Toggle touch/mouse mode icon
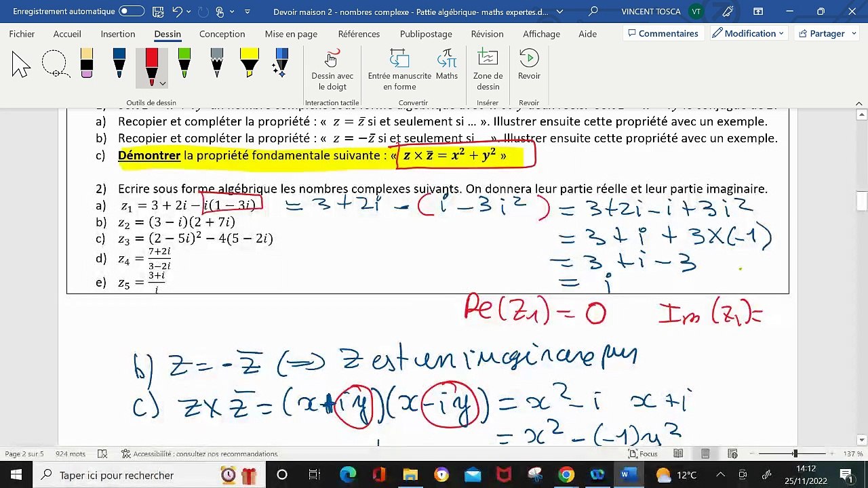The height and width of the screenshot is (488, 868). [x=220, y=12]
